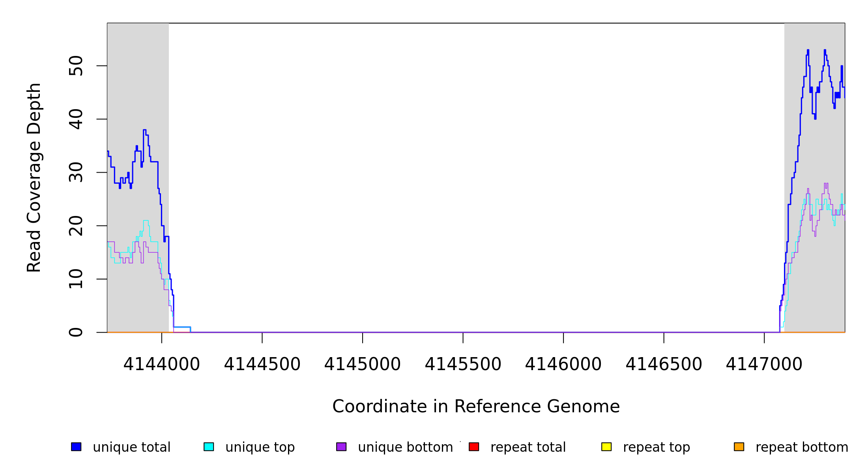Click the 'Read Coverage Depth' y-axis title
Screen dimensions: 868x473
tap(34, 177)
